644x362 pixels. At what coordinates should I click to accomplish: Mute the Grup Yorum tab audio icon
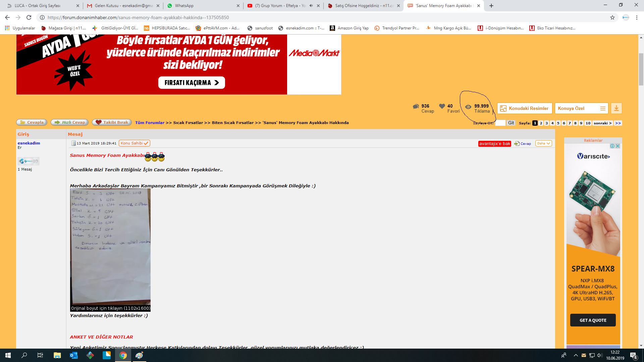tap(311, 6)
